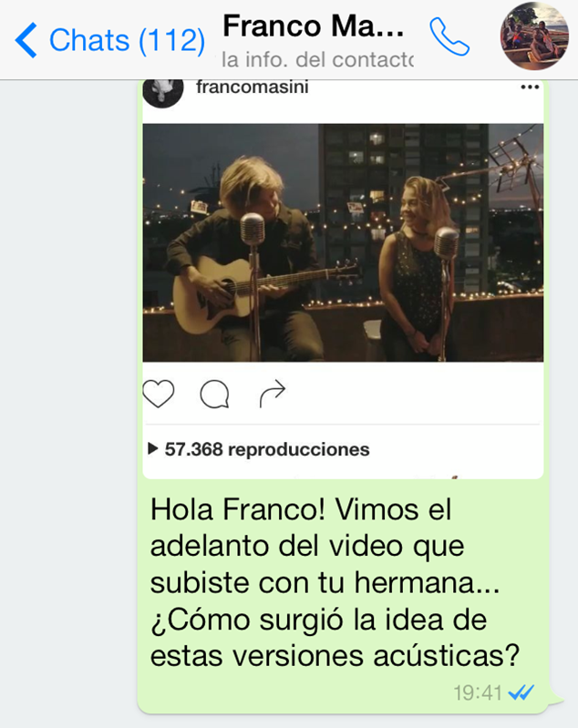The height and width of the screenshot is (728, 578).
Task: Select the 57.368 reproducciones label
Action: click(x=267, y=449)
